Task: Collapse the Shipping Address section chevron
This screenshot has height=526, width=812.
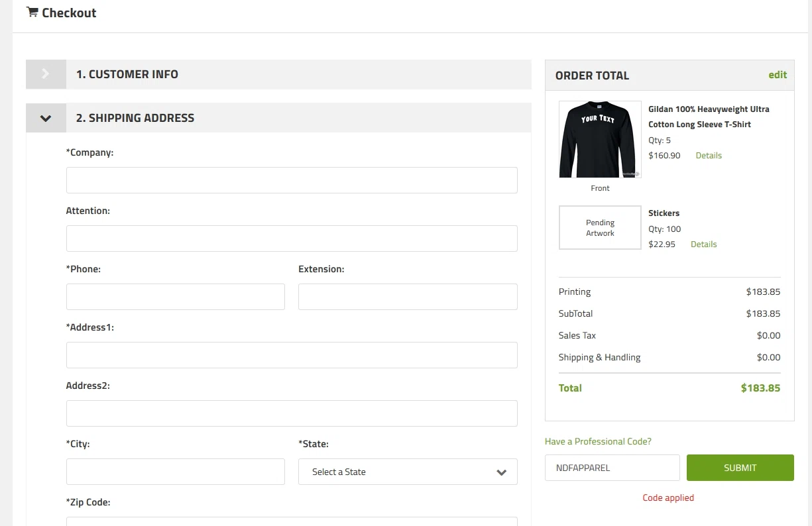Action: point(46,118)
